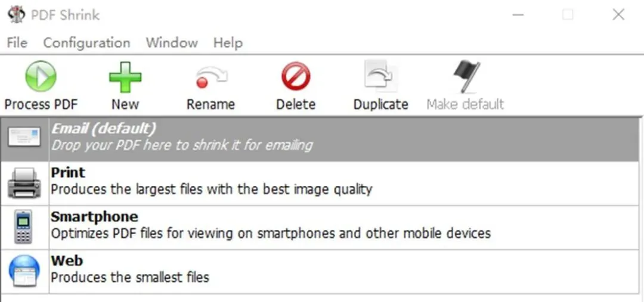Open the Configuration menu

(x=86, y=43)
